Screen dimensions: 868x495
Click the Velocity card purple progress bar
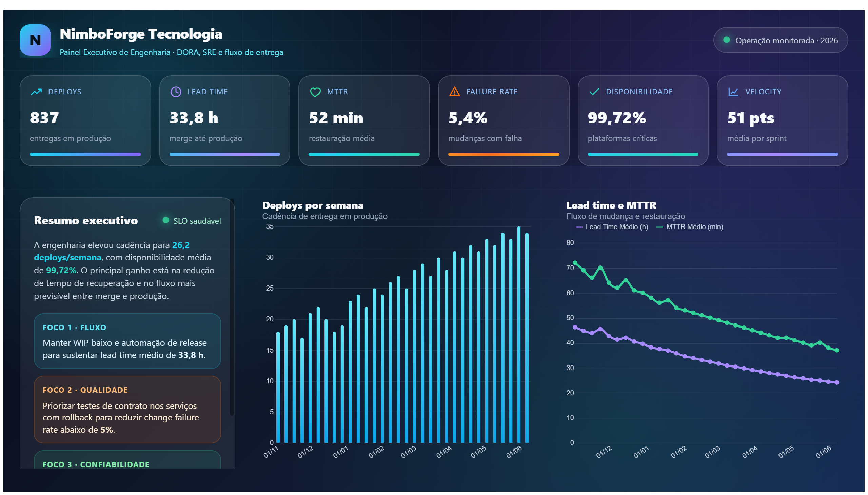(783, 154)
